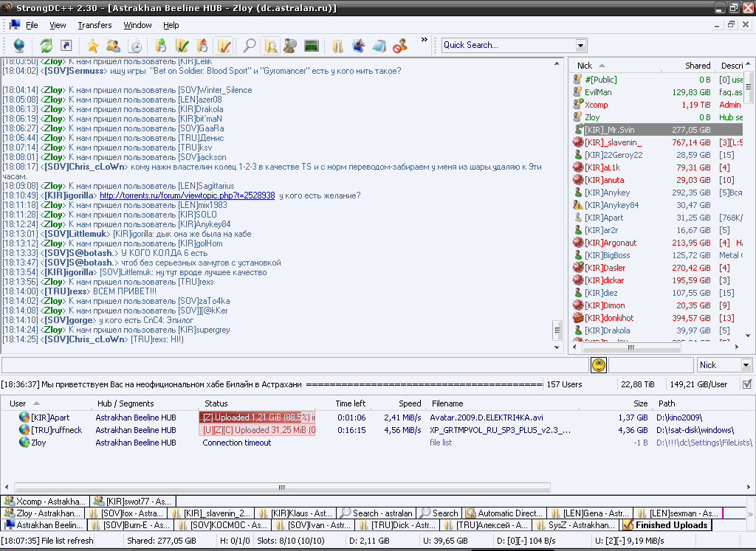
Task: Click the chat message input field
Action: 294,365
